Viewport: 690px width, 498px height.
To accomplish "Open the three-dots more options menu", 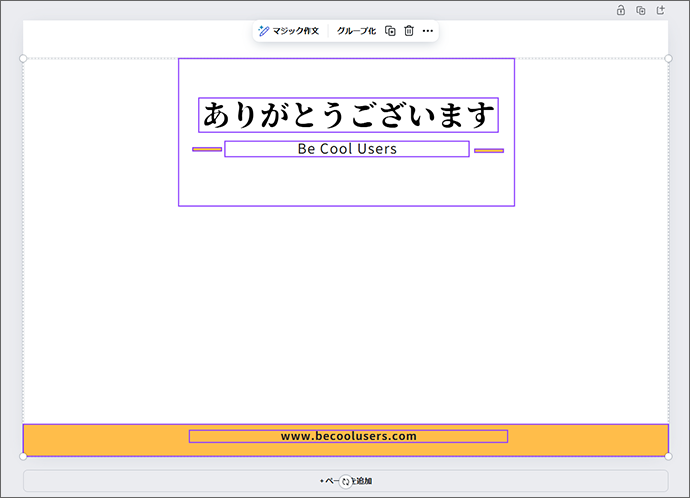I will pos(428,31).
